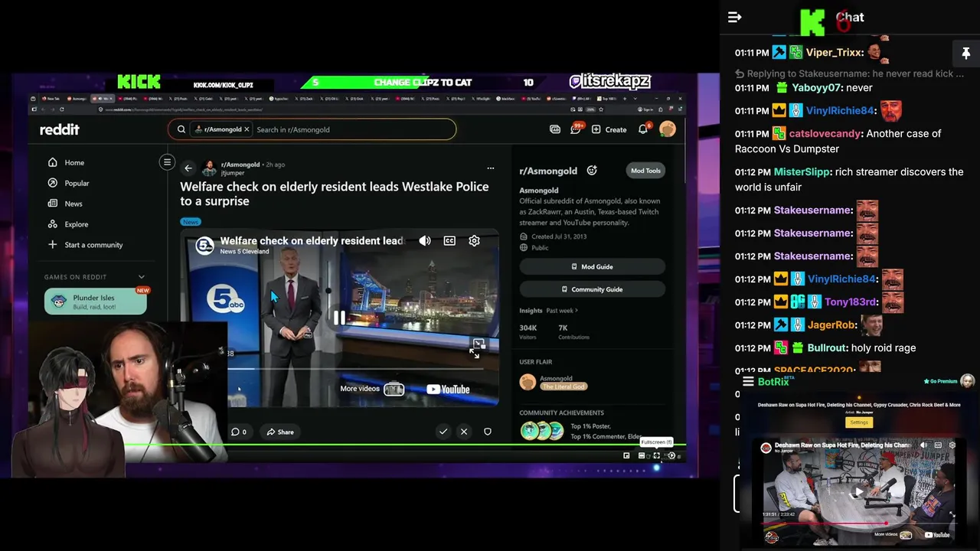Open the Plunder Isles game card
This screenshot has width=980, height=551.
[x=95, y=302]
